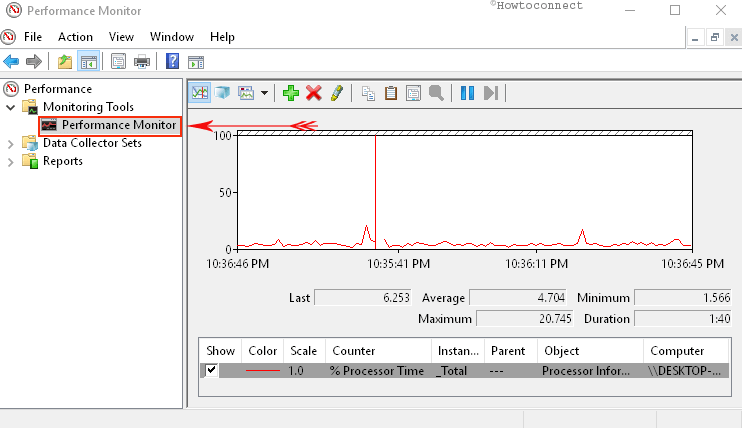Click the Highlight pencil icon
The height and width of the screenshot is (428, 742).
[x=336, y=93]
